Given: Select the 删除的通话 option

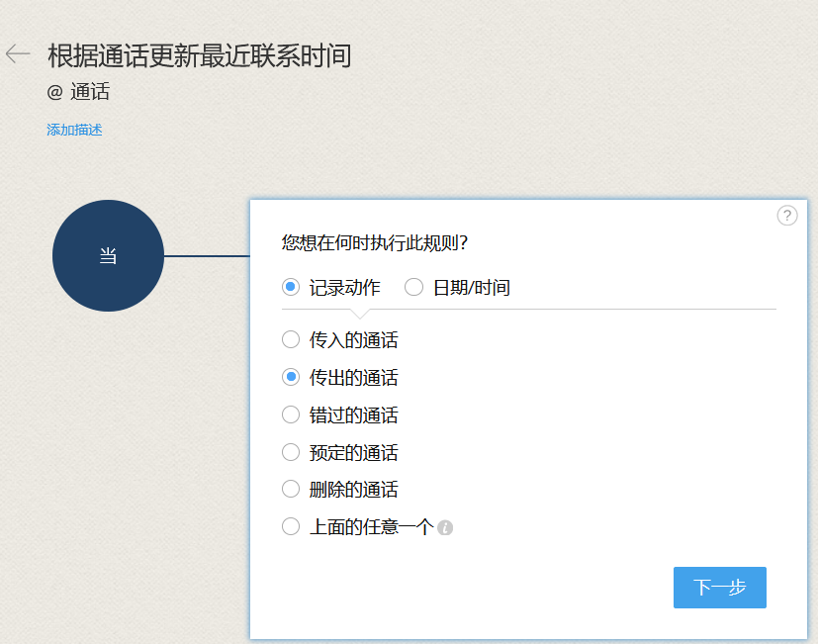Looking at the screenshot, I should click(x=291, y=490).
